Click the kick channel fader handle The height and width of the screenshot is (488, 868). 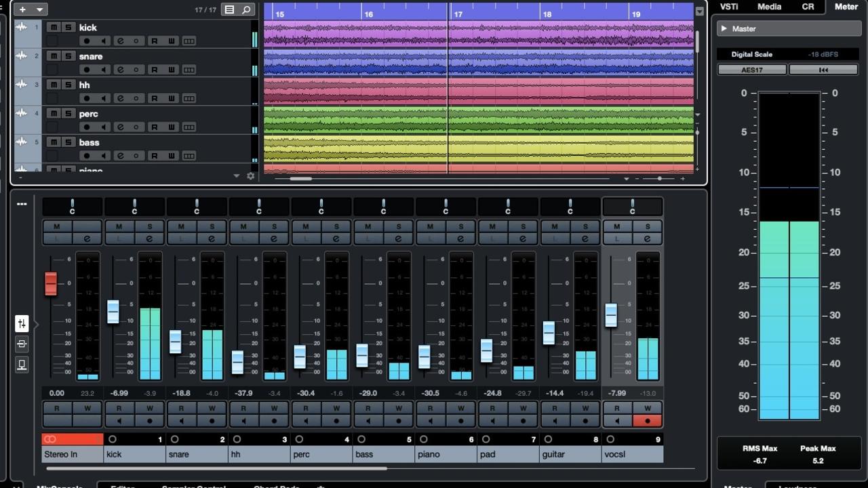pos(113,311)
